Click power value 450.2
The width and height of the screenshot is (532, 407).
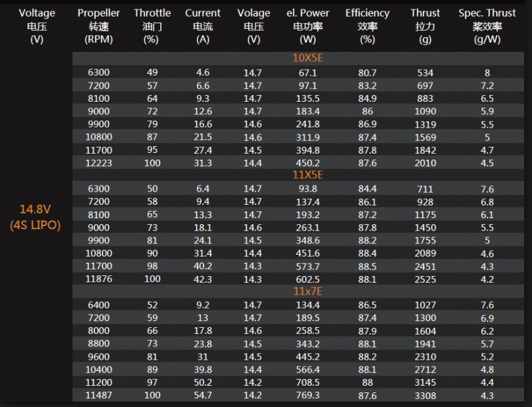(308, 163)
